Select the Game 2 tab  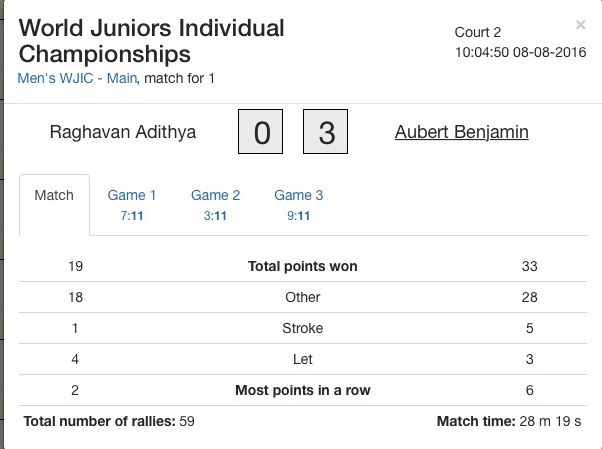tap(216, 204)
